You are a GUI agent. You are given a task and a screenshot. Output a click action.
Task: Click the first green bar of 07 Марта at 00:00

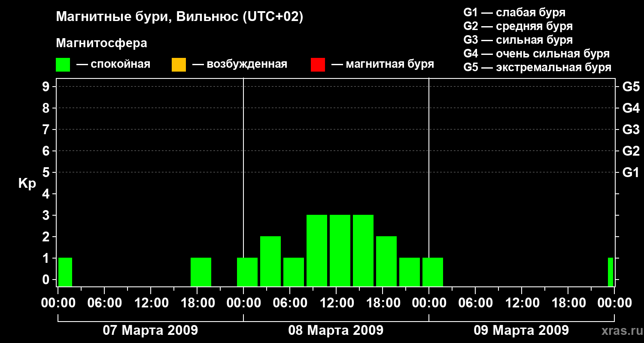(x=65, y=272)
